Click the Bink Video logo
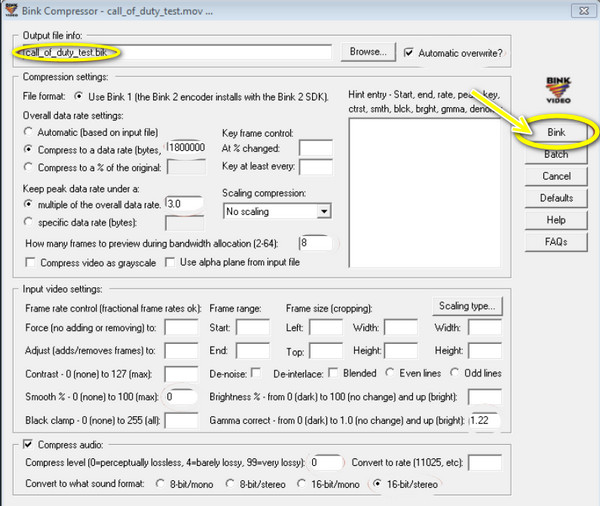 point(558,90)
